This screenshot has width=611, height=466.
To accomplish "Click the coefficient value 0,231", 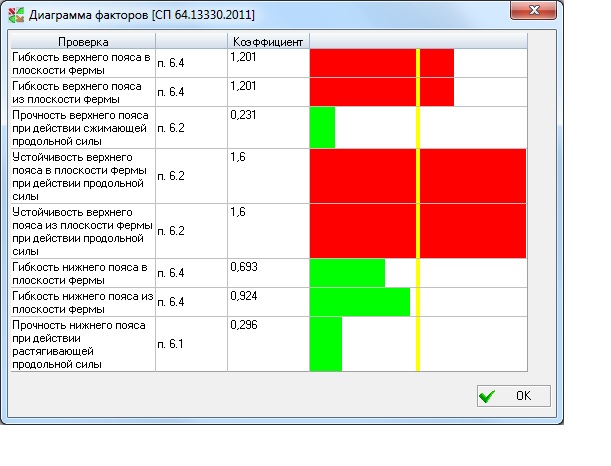I will point(243,116).
